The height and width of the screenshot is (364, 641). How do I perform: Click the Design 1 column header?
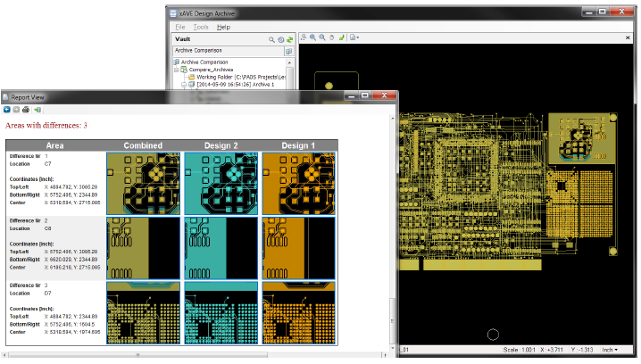click(x=298, y=145)
